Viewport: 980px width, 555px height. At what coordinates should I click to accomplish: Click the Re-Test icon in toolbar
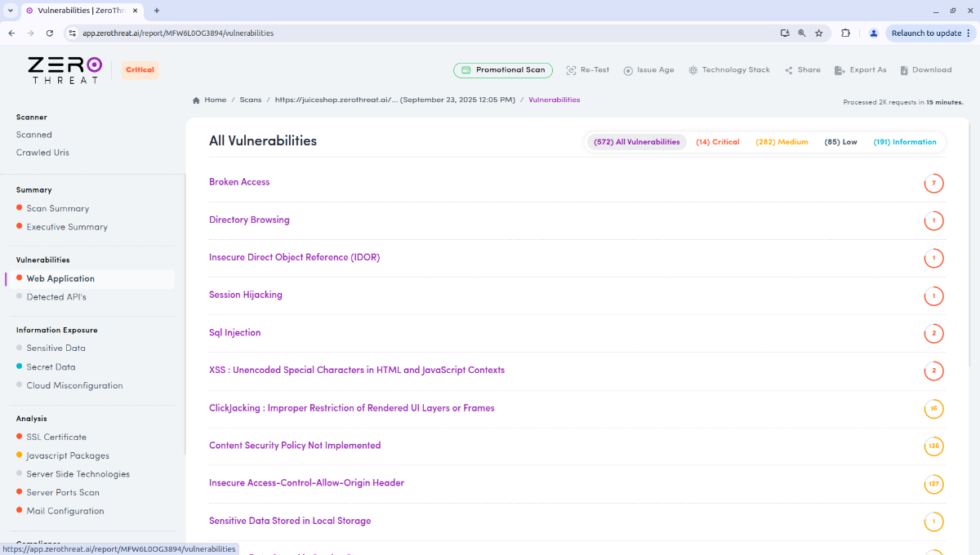pyautogui.click(x=572, y=70)
